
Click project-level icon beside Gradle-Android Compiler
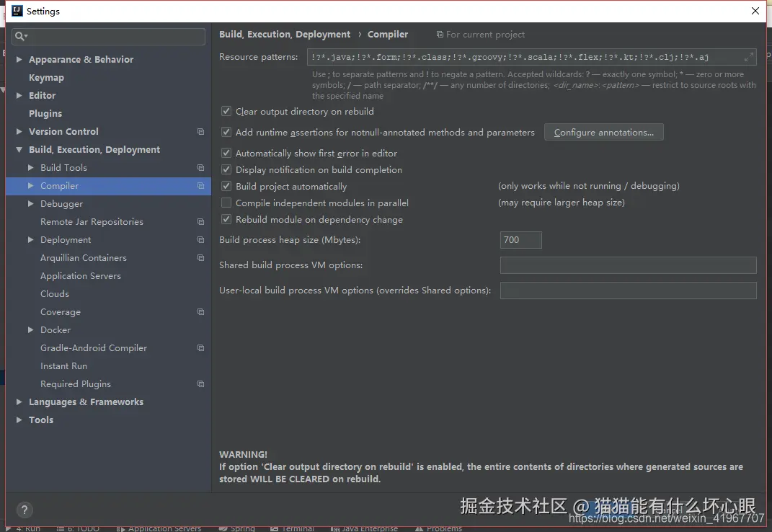point(200,347)
